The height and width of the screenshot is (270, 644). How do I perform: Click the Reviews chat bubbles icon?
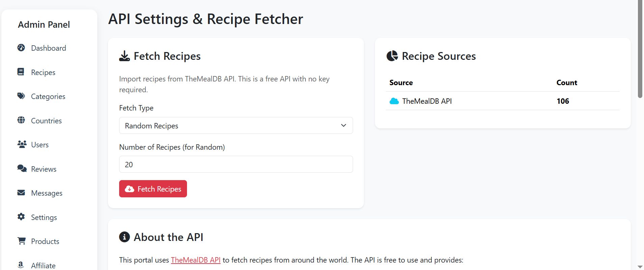point(22,168)
